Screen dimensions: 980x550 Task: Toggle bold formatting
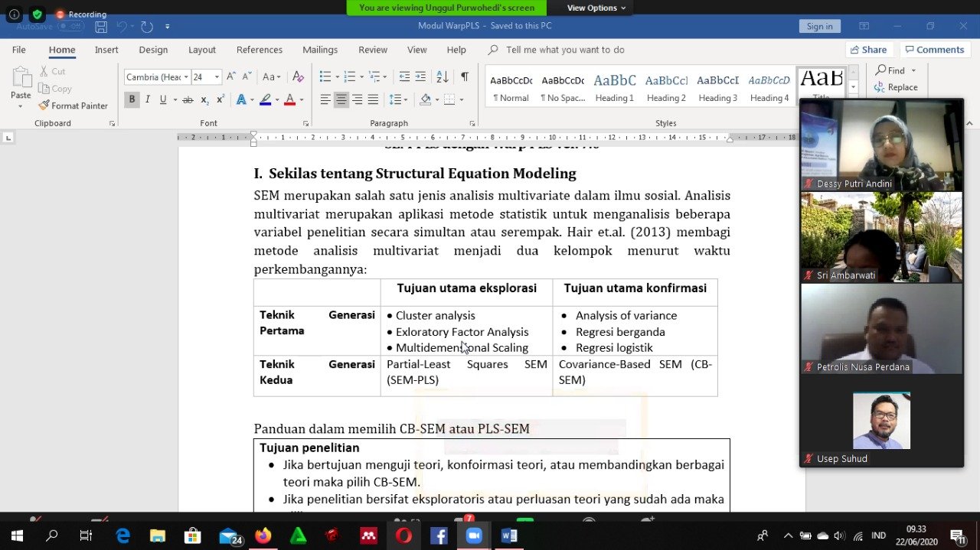point(132,99)
